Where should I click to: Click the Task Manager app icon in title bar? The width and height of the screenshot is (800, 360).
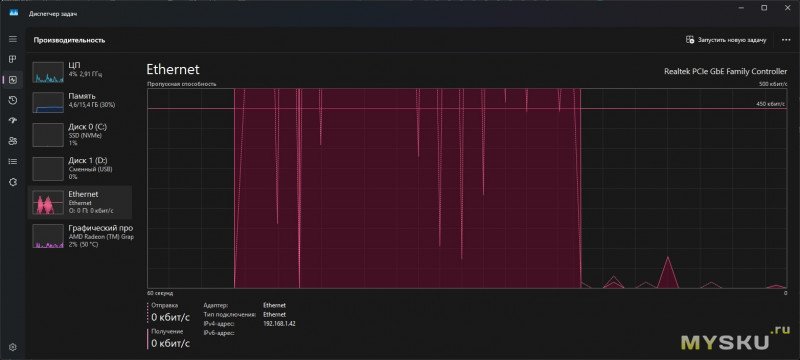[13, 13]
